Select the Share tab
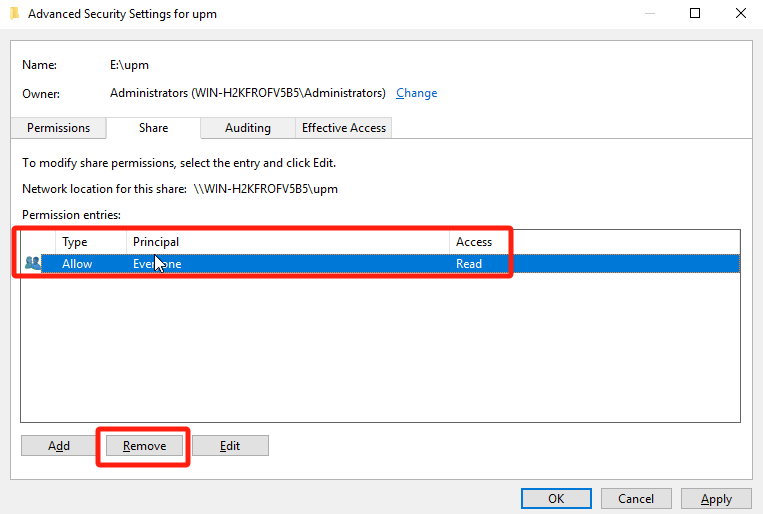Image resolution: width=763 pixels, height=514 pixels. coord(153,128)
